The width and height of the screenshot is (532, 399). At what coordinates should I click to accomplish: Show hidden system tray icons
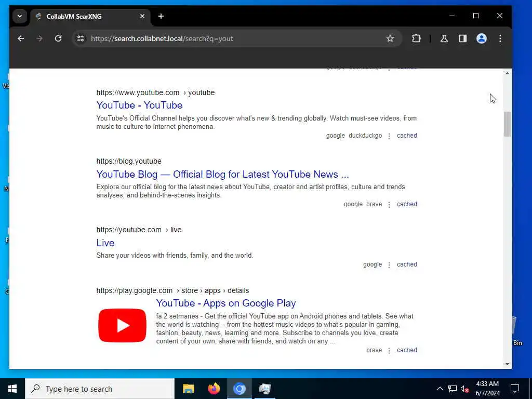coord(440,389)
